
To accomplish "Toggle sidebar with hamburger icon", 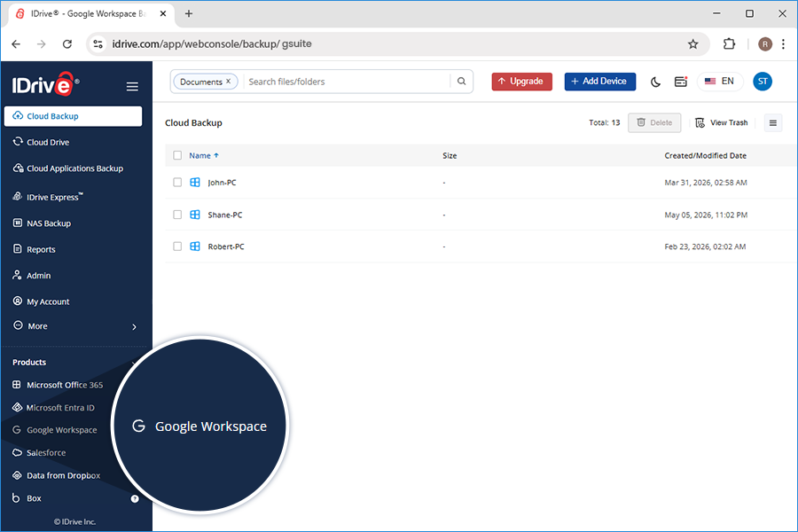I will tap(132, 87).
